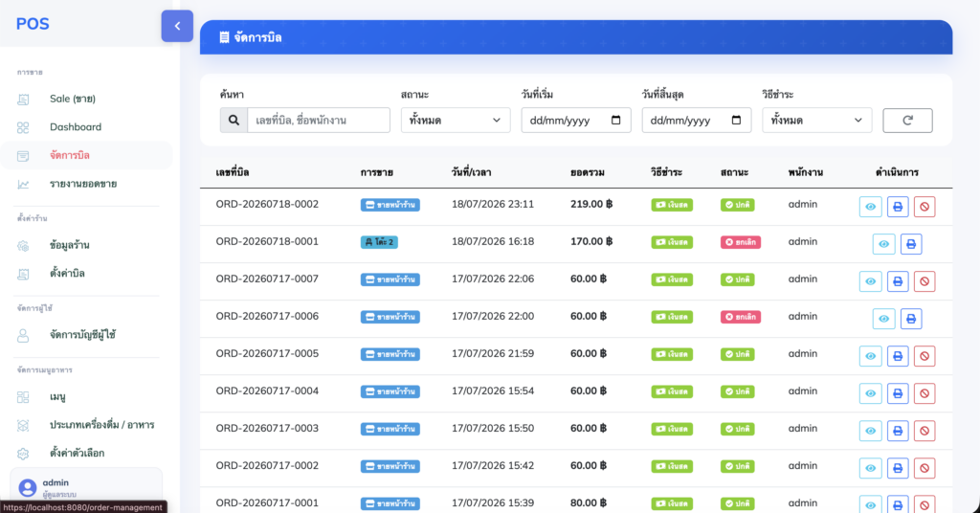Cancel bill ORD-20260717-0003

[924, 431]
